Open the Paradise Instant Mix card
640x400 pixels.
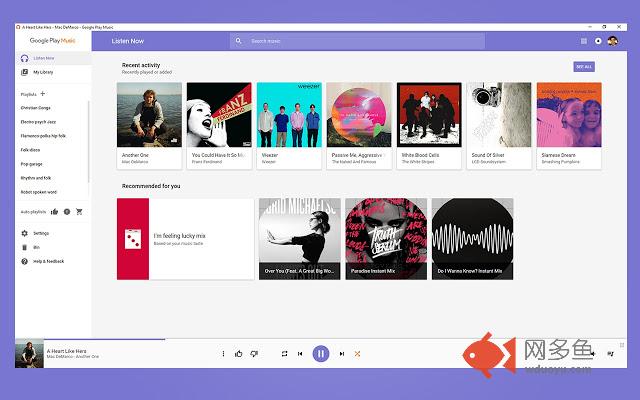[386, 239]
